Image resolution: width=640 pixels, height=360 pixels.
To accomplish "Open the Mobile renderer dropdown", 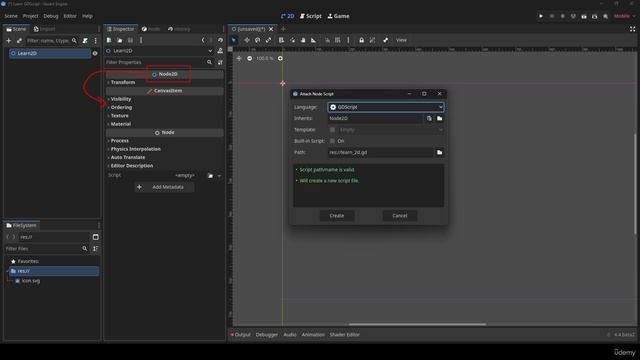I will click(624, 16).
